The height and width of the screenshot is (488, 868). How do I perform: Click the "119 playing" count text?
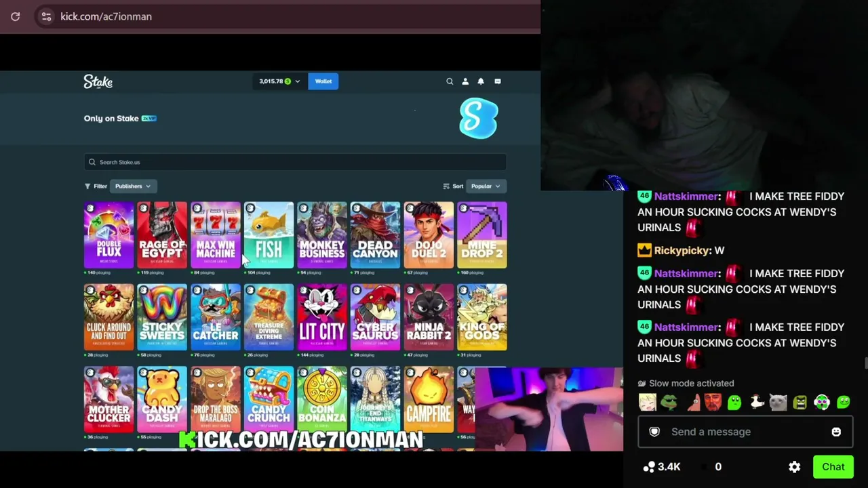coord(153,272)
